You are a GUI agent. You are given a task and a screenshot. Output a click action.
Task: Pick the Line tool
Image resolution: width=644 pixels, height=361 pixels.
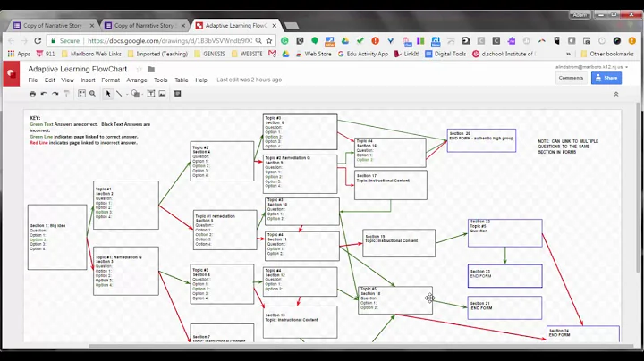[119, 94]
